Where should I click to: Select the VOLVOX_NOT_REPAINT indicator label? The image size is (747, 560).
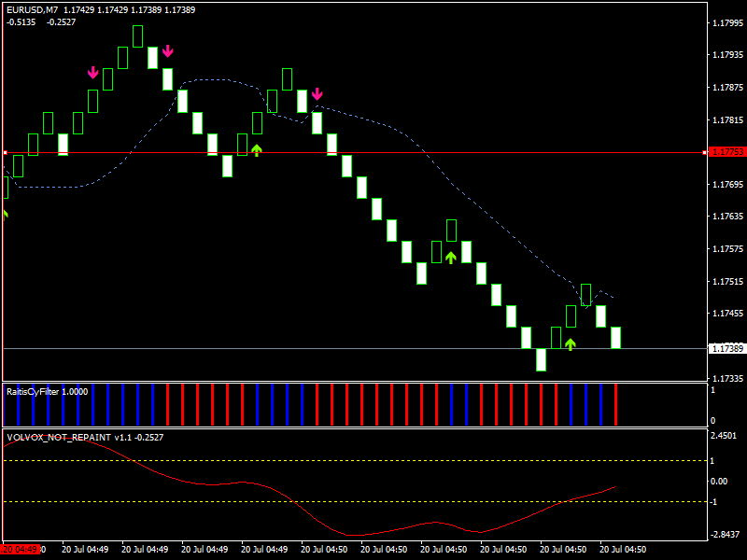(x=58, y=437)
